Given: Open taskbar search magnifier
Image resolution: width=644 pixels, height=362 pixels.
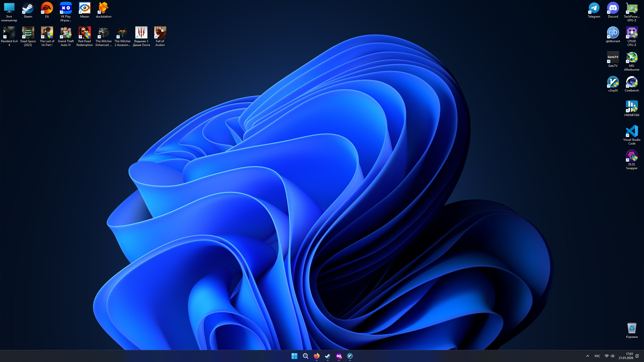Looking at the screenshot, I should (x=305, y=356).
